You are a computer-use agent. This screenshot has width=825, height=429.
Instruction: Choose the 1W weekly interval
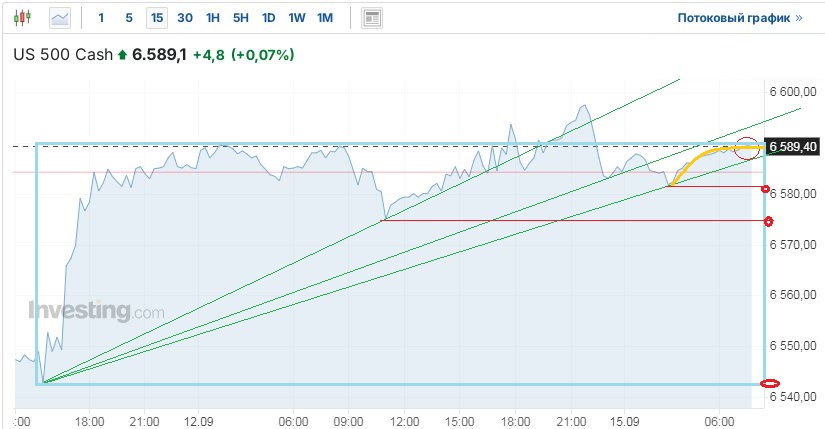[x=297, y=18]
